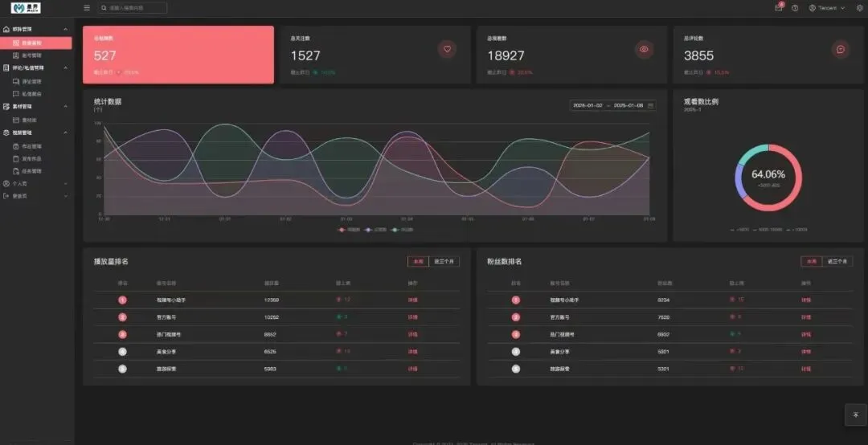Click the search magnifier icon
Viewport: 868px width, 445px height.
pos(104,8)
